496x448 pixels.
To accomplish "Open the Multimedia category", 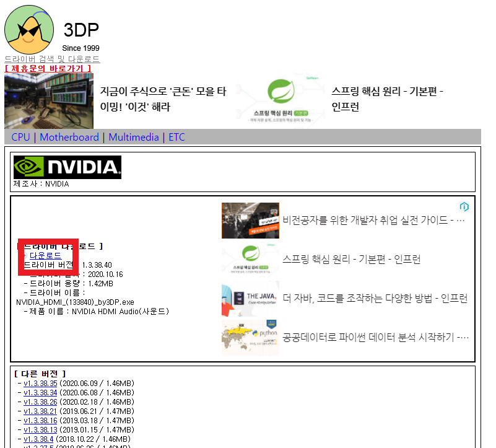I will coord(134,137).
